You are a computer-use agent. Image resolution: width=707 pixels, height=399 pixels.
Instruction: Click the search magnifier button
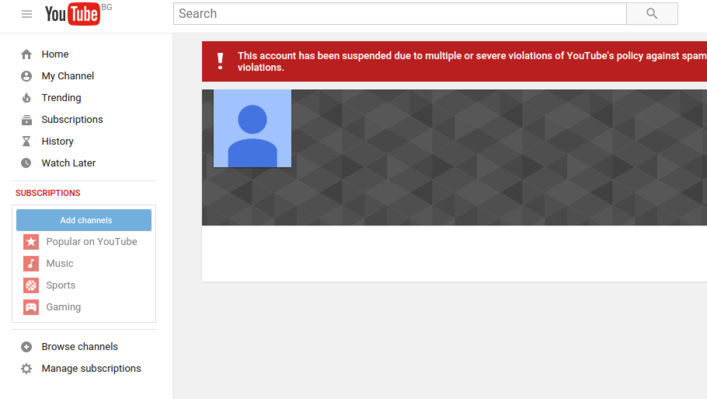(x=652, y=14)
